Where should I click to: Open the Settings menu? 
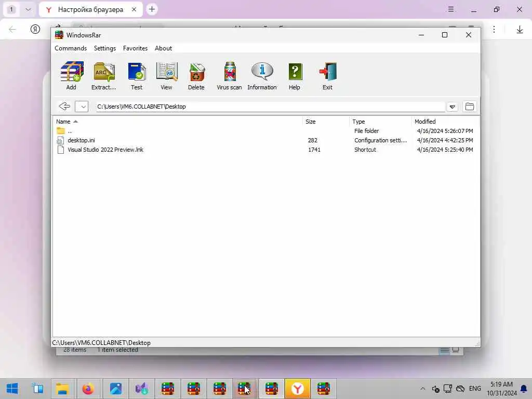[105, 48]
